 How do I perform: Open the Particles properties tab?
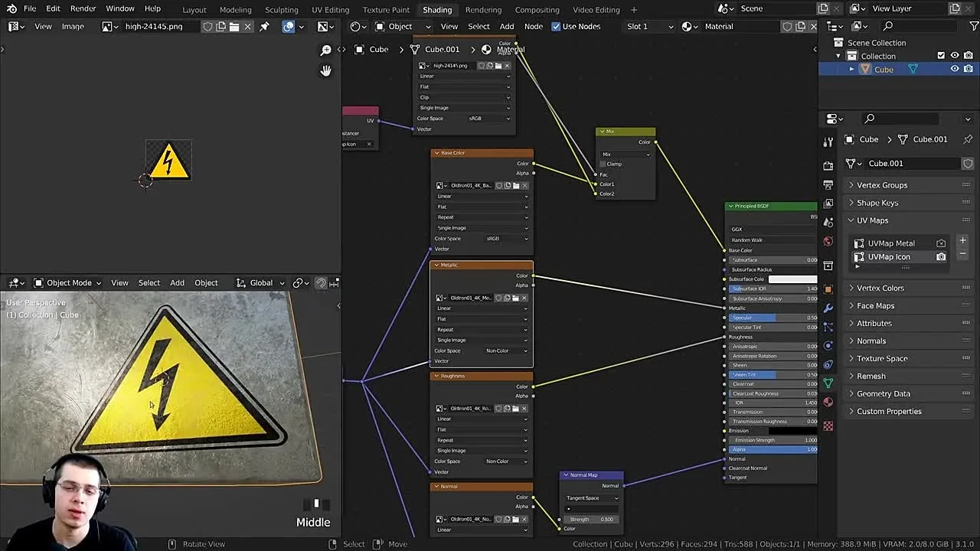pos(828,327)
